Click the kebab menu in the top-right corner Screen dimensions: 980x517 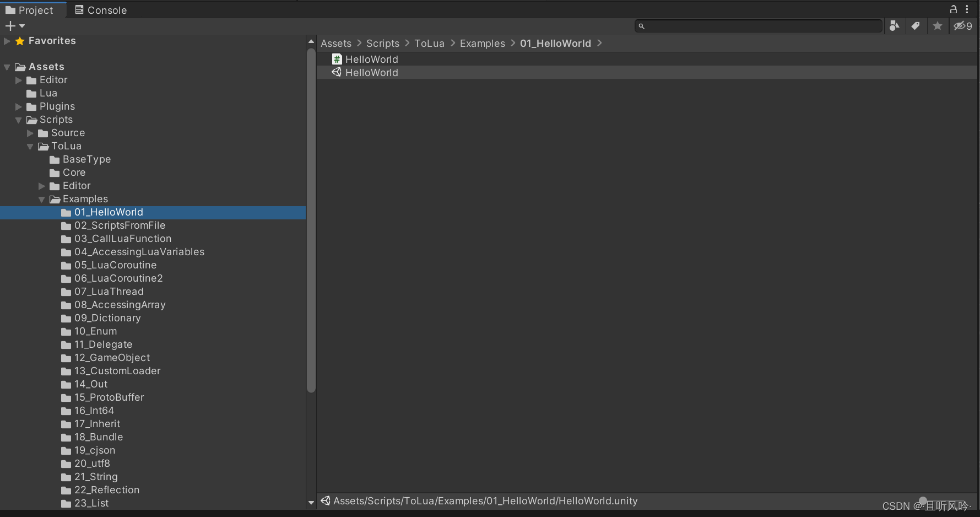tap(968, 9)
